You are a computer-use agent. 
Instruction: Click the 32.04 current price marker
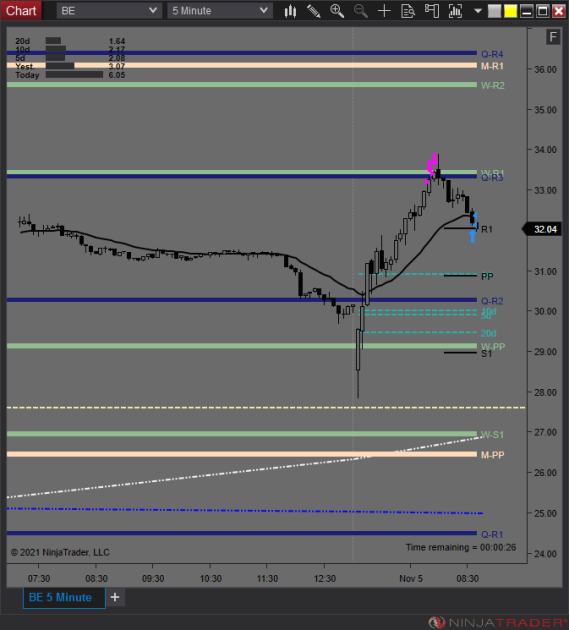pyautogui.click(x=542, y=229)
